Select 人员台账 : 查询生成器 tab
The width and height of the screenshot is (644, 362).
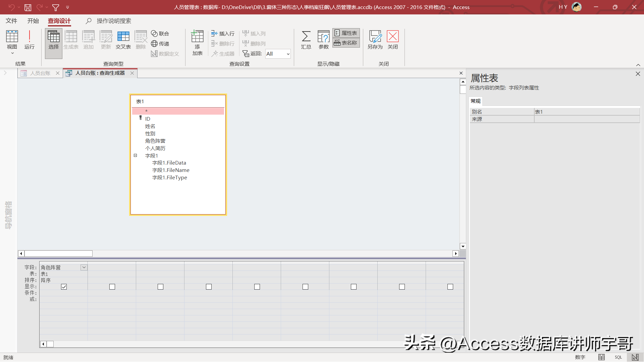coord(100,73)
